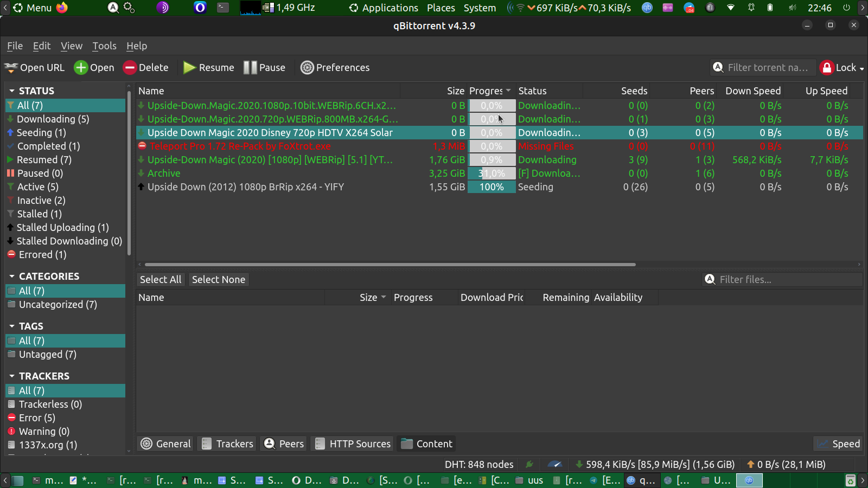
Task: Click the green plus Open torrent button
Action: [x=81, y=68]
